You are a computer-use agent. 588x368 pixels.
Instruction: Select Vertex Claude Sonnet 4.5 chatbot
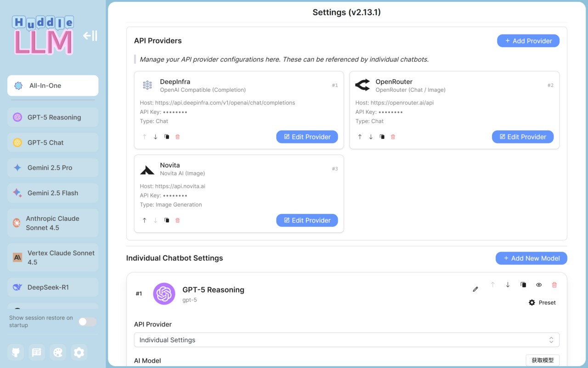[53, 258]
